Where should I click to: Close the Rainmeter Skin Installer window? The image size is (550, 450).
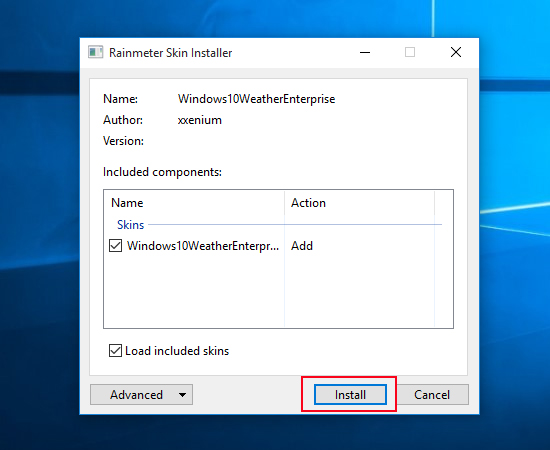click(456, 53)
